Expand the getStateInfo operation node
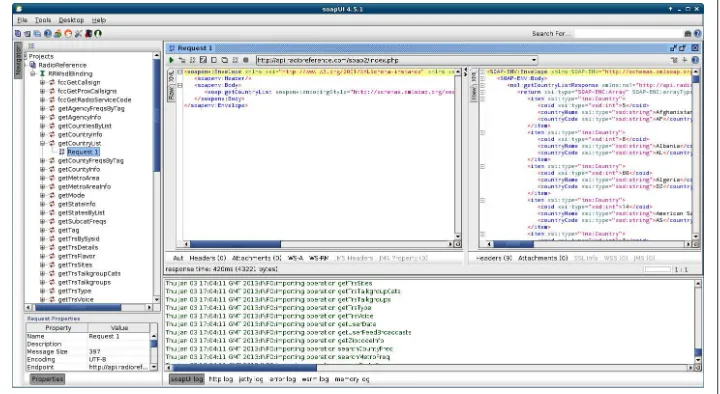Screen dimensions: 720x394 click(x=42, y=204)
